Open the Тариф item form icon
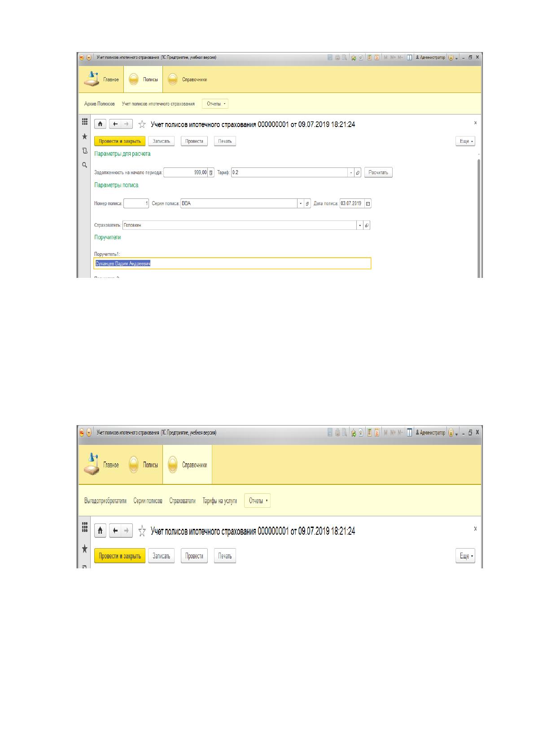 [358, 172]
